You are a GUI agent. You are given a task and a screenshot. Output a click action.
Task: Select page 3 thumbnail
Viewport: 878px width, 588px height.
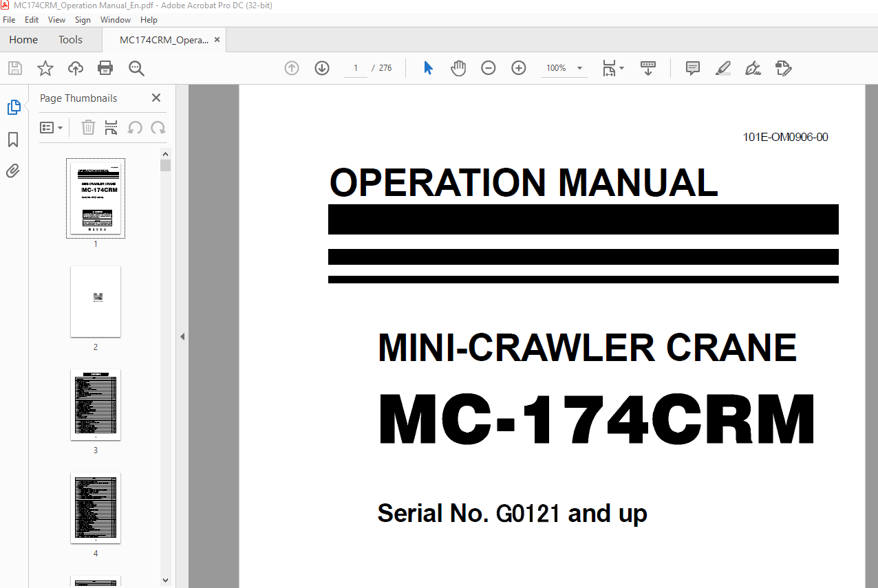point(96,404)
